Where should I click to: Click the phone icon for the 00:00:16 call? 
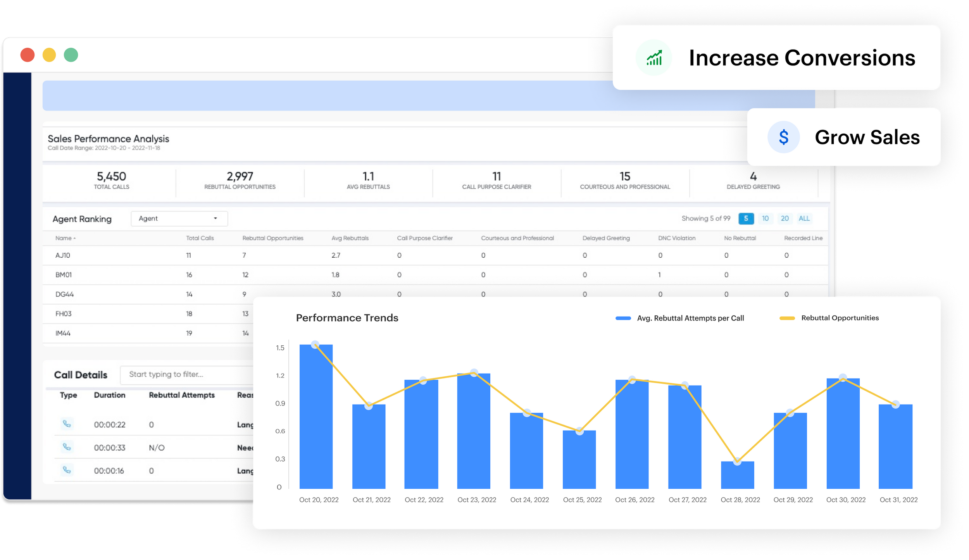(x=67, y=470)
